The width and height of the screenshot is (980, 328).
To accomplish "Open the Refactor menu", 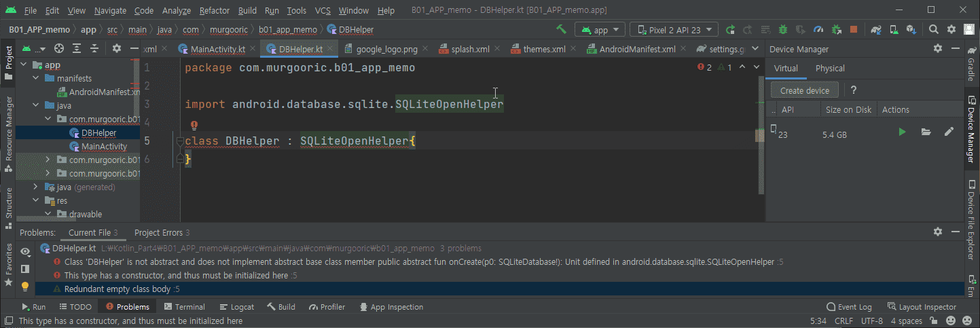I will tap(215, 11).
